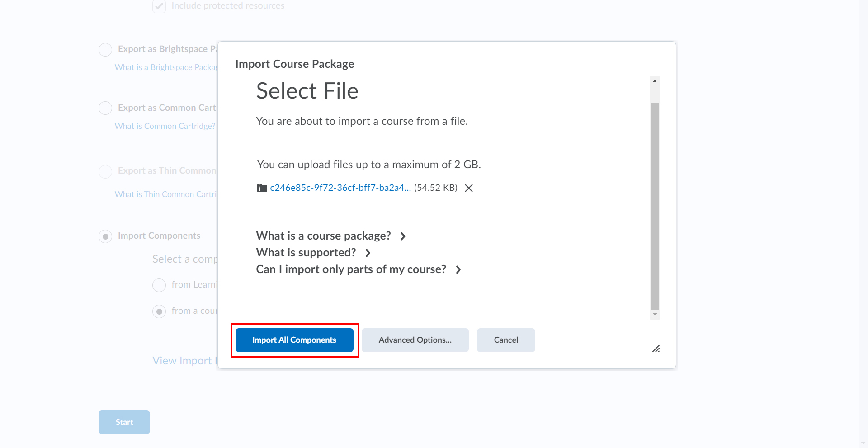Open the 'View Import History' link
The image size is (868, 448).
185,361
